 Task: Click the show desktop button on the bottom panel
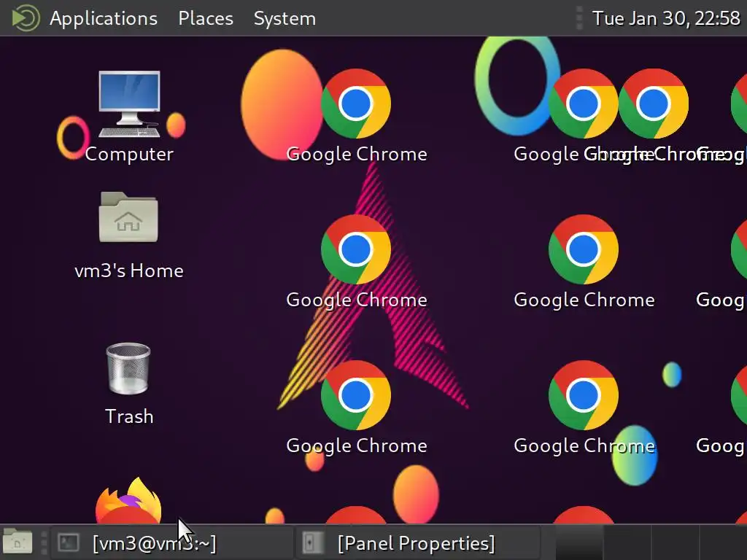click(x=18, y=542)
